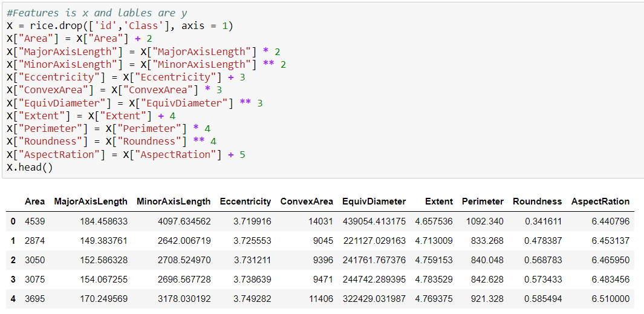Select MinorAxisLength value 2696.567728
The height and width of the screenshot is (314, 644).
[184, 280]
